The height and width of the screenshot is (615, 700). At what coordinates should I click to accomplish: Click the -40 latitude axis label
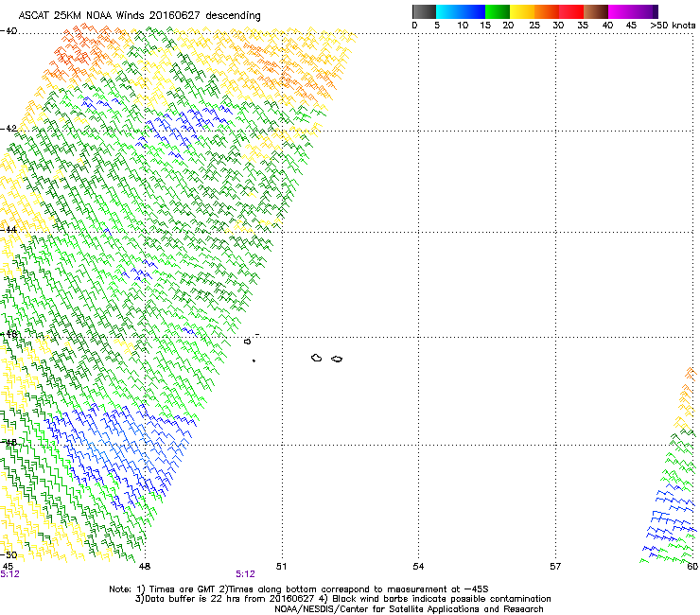(x=9, y=31)
